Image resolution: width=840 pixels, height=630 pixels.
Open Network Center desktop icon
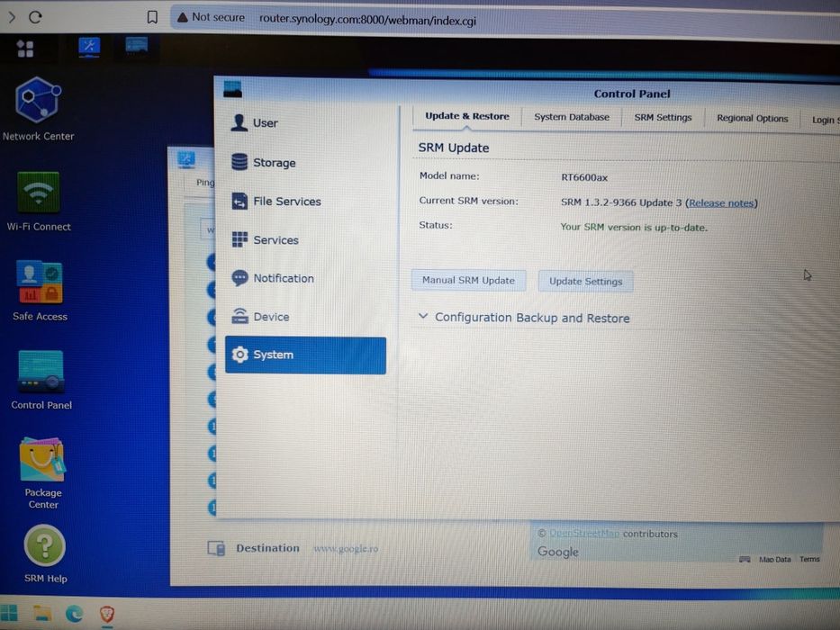pos(38,109)
